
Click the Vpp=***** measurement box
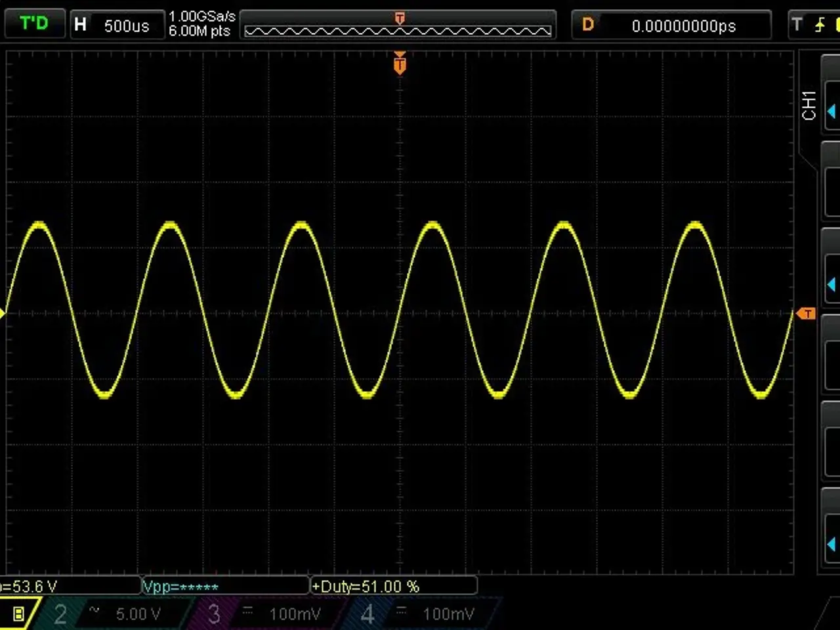tap(225, 586)
